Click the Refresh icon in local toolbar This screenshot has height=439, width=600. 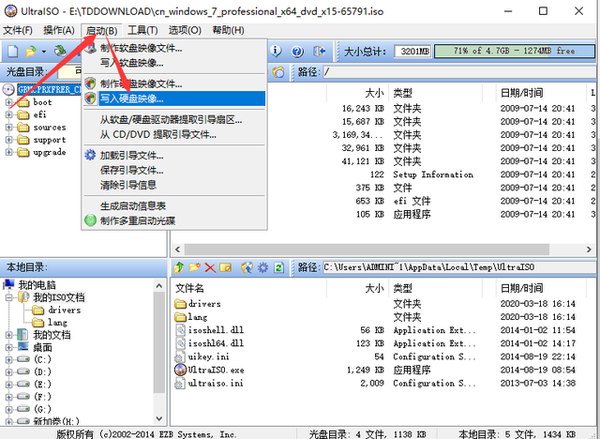point(279,268)
